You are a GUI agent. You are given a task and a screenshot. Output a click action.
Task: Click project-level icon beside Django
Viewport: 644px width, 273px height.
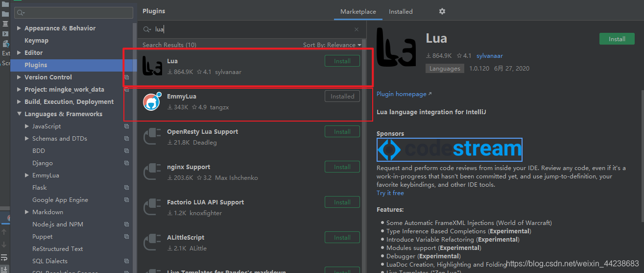point(126,163)
